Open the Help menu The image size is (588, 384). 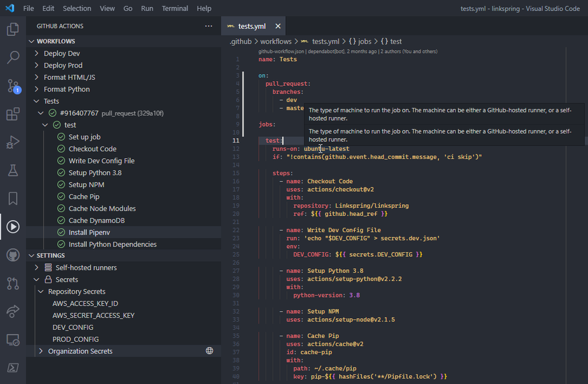[x=204, y=8]
